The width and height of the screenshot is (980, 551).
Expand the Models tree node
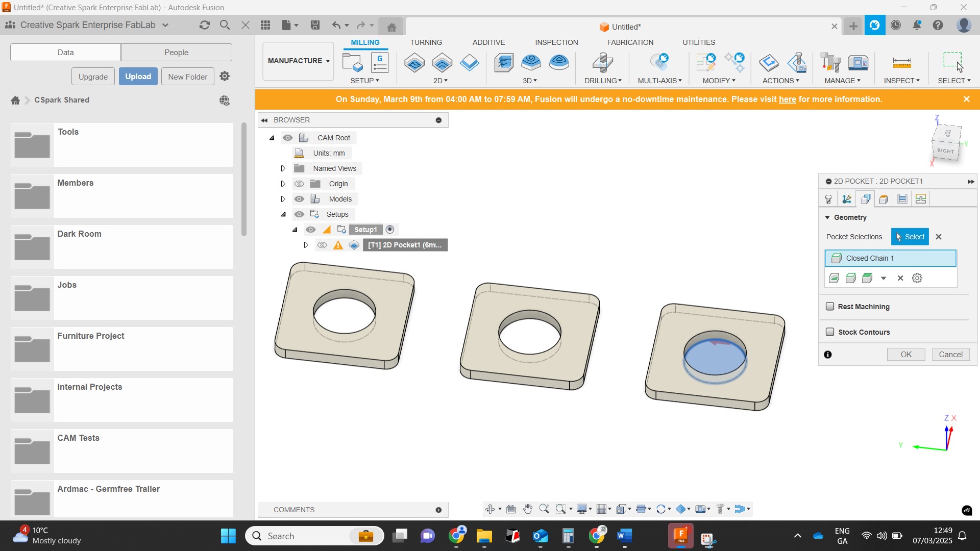point(283,199)
